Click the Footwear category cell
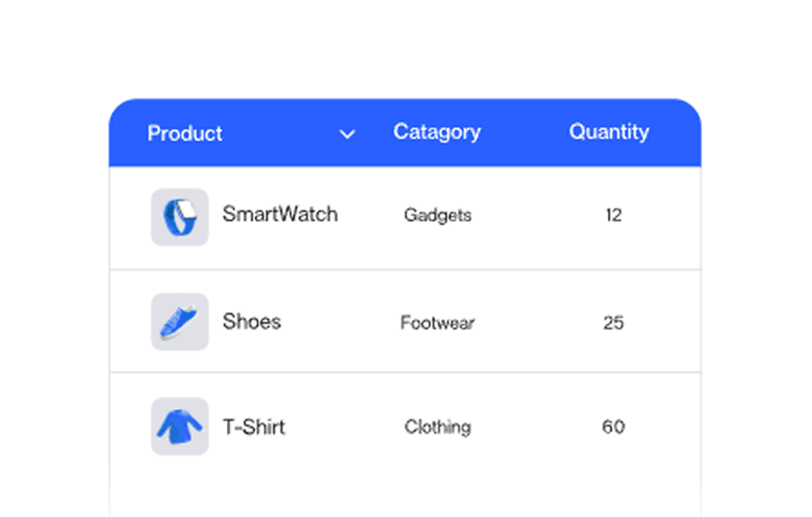The height and width of the screenshot is (517, 812). point(437,323)
